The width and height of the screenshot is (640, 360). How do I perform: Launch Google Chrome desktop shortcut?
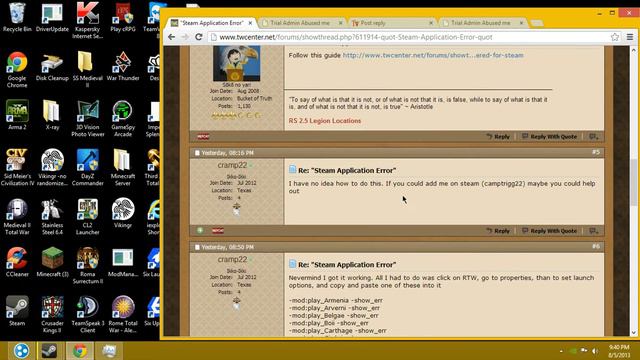[x=17, y=70]
